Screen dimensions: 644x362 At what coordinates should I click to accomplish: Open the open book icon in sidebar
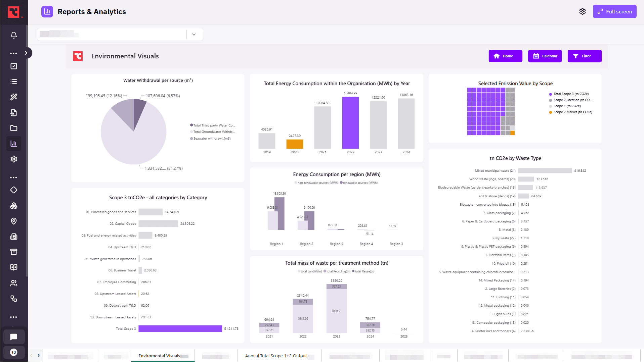tap(14, 267)
